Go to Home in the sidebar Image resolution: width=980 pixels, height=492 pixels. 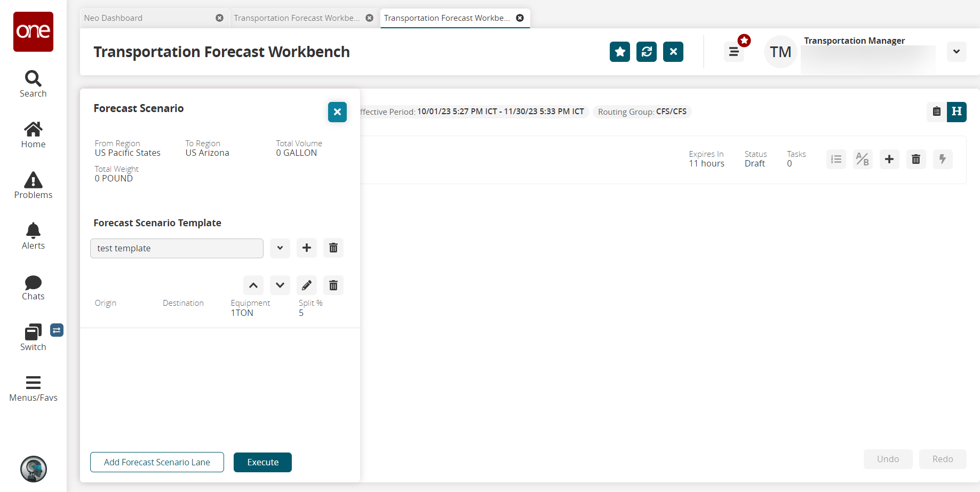coord(33,135)
